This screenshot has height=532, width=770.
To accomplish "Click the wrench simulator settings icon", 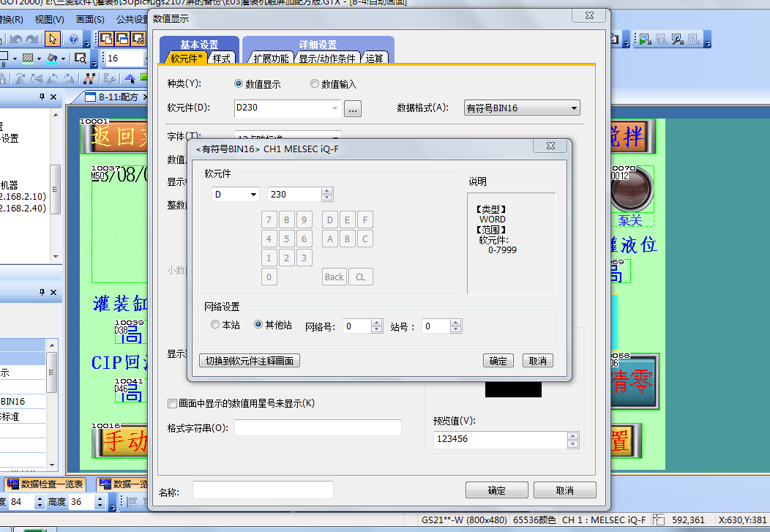I will click(x=677, y=39).
